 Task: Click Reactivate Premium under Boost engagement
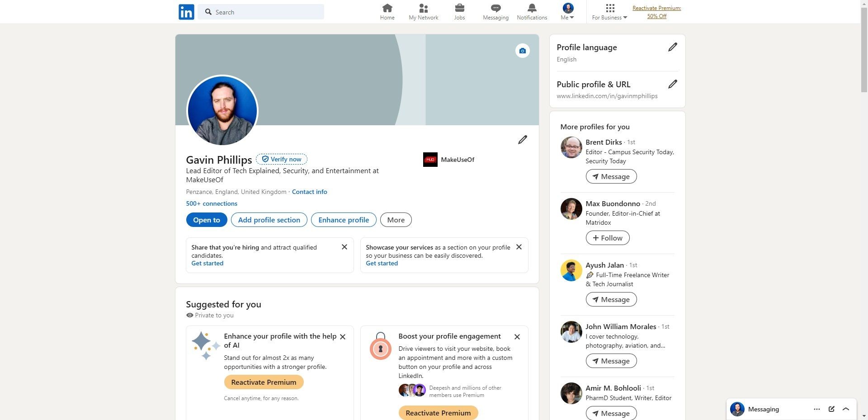(x=438, y=413)
